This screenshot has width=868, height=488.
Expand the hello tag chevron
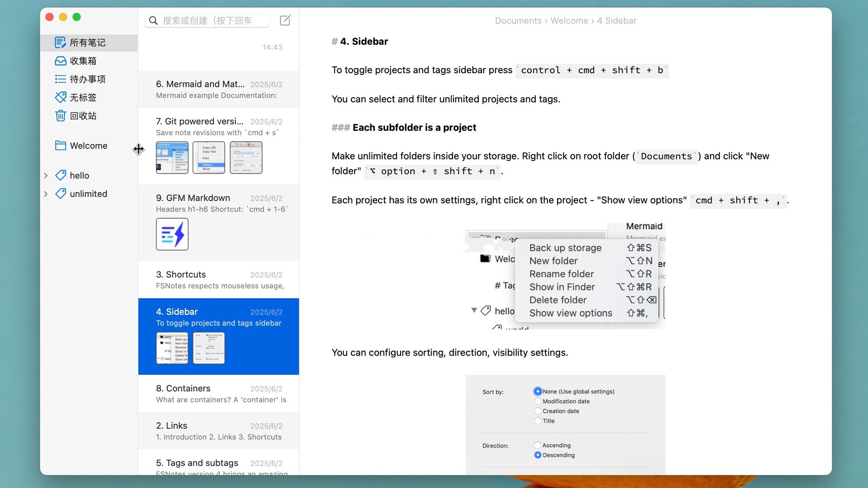46,175
